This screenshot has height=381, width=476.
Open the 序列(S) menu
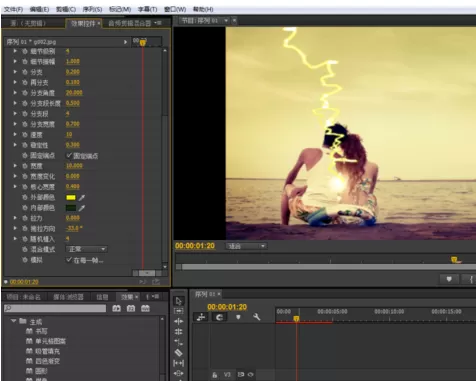click(92, 9)
